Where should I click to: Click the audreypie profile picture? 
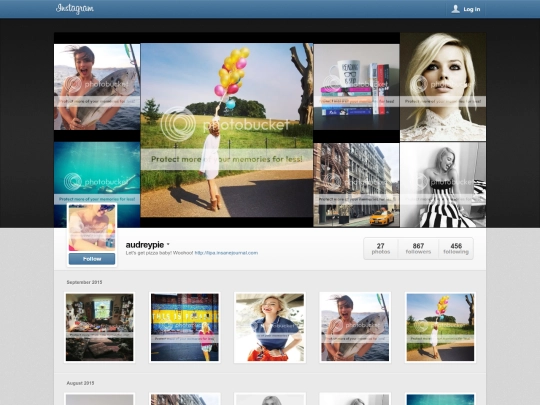[x=92, y=228]
